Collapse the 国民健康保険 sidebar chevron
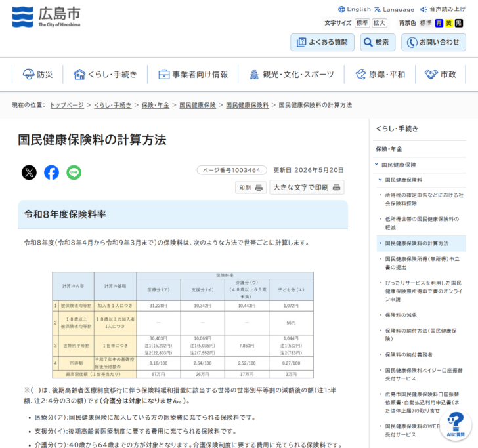Viewport: 478px width, 448px height. coord(376,165)
